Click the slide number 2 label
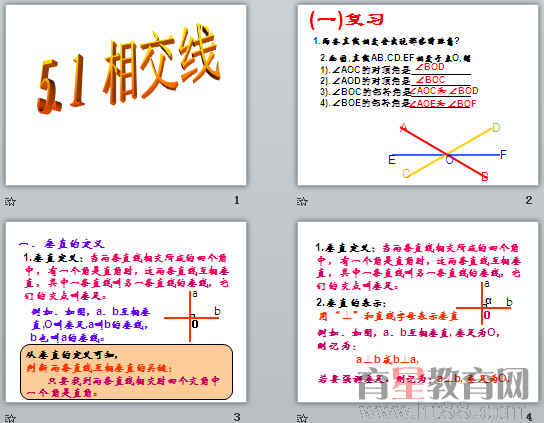 coord(529,200)
